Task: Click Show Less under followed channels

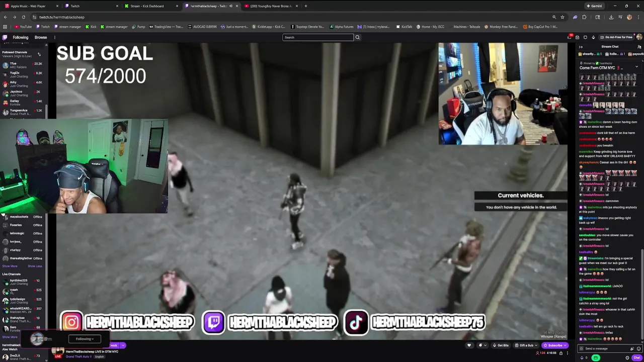Action: pos(35,266)
